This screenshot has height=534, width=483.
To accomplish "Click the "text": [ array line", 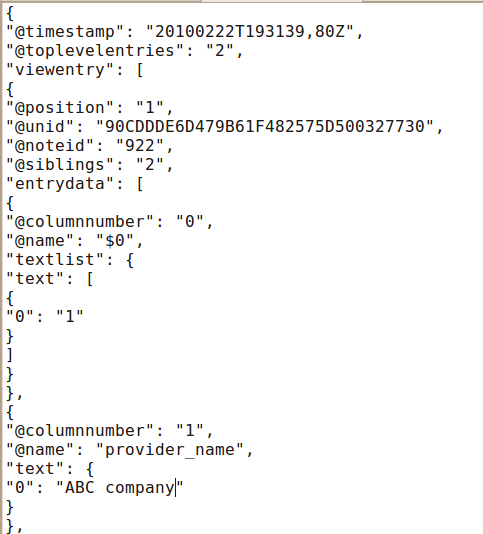I will click(50, 279).
